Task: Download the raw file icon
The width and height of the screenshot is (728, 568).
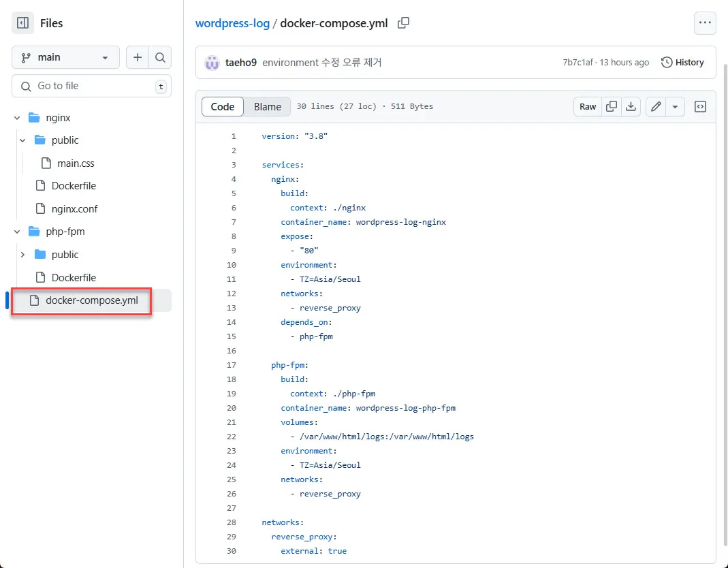Action: (631, 106)
